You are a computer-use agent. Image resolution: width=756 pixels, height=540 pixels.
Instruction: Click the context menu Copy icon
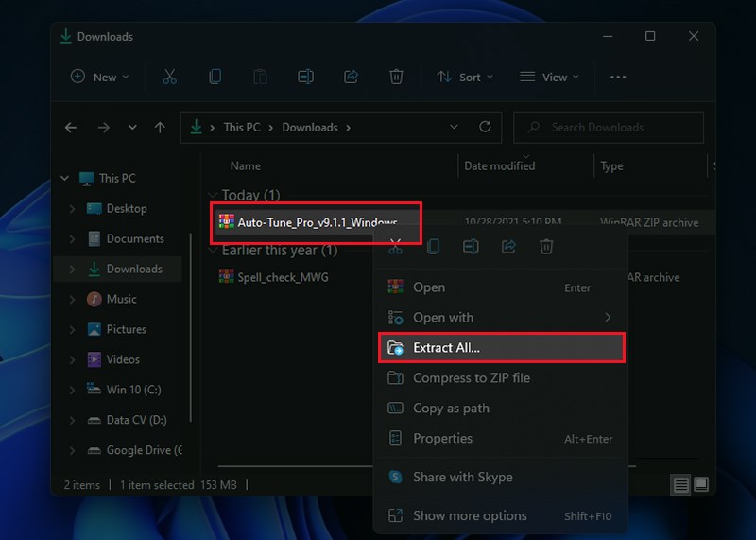(433, 247)
